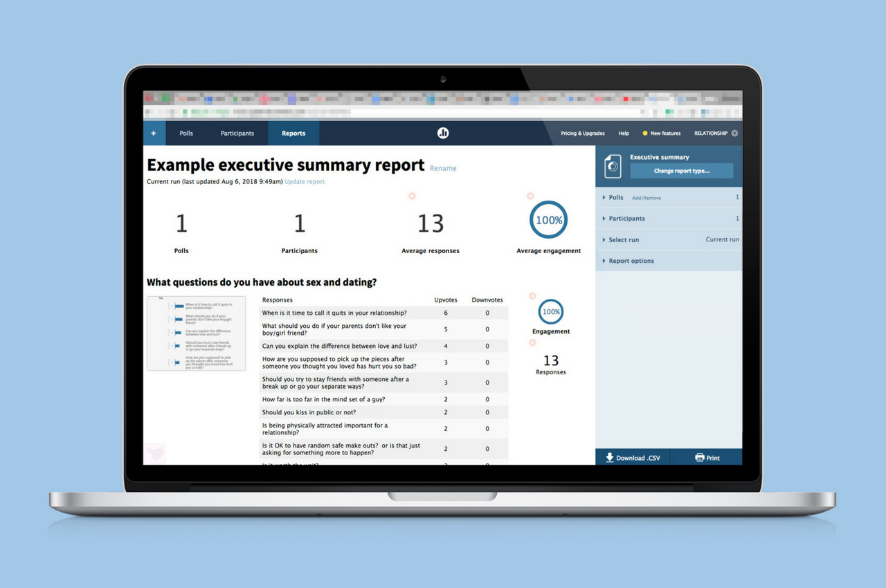
Task: Click the Print printer icon
Action: [698, 457]
